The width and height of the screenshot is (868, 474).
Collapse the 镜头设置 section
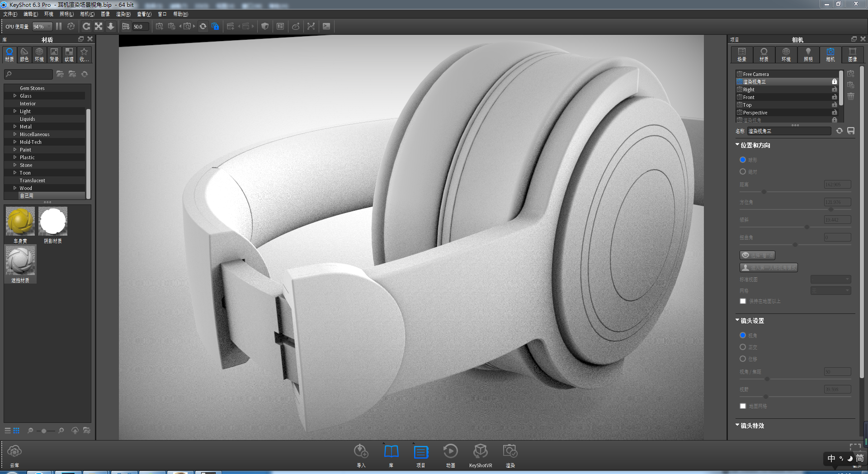[737, 320]
